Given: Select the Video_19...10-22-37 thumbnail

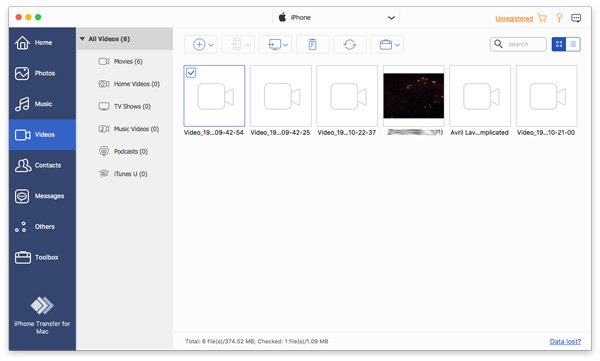Looking at the screenshot, I should pyautogui.click(x=347, y=96).
